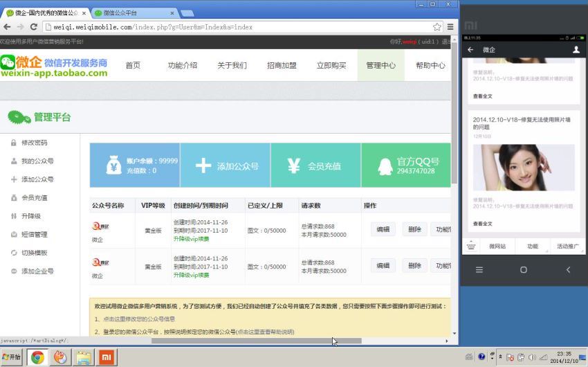Click 编辑 button in first account row
Screen dimensions: 588x367
click(383, 229)
